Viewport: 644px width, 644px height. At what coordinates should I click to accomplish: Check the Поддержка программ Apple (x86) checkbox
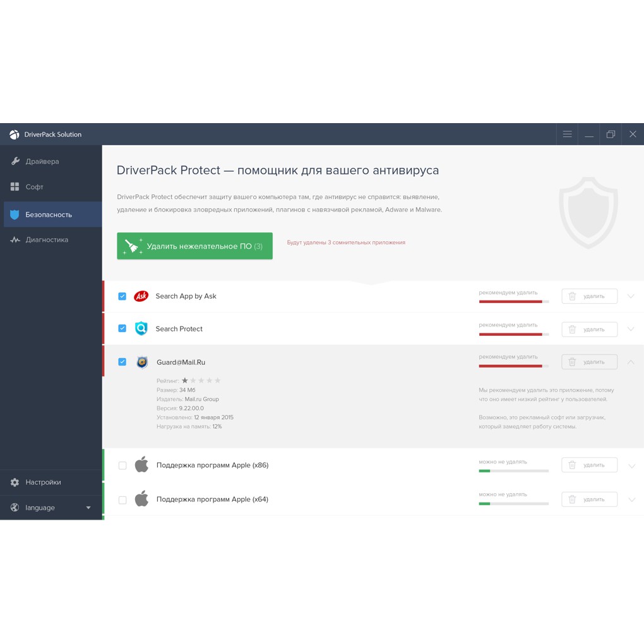point(122,465)
